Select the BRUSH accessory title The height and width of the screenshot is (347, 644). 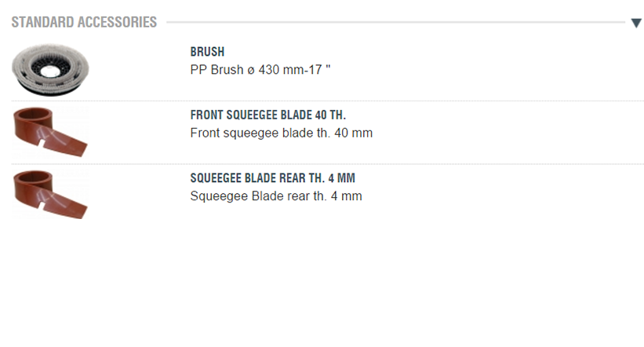click(x=207, y=52)
